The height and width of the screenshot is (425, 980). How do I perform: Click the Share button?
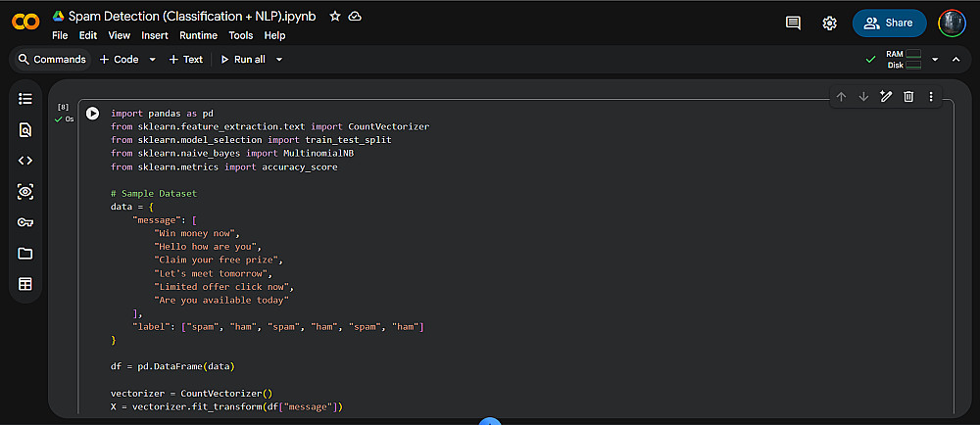click(x=889, y=23)
